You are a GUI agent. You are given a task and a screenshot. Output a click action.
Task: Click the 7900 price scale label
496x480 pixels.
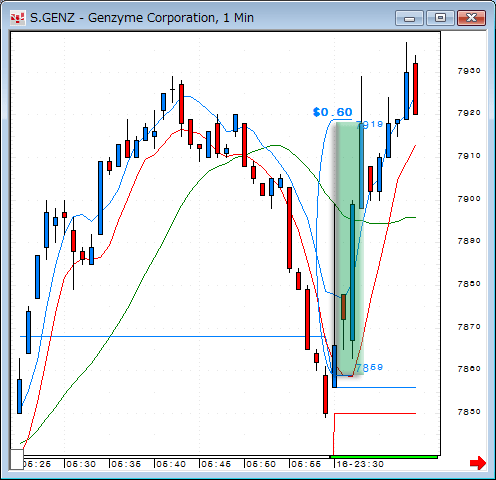pyautogui.click(x=469, y=199)
